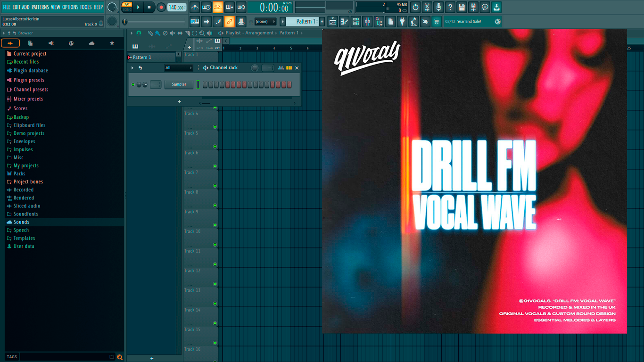Open the chat bubble forum icon
Screen dimensions: 644x362
pyautogui.click(x=485, y=7)
